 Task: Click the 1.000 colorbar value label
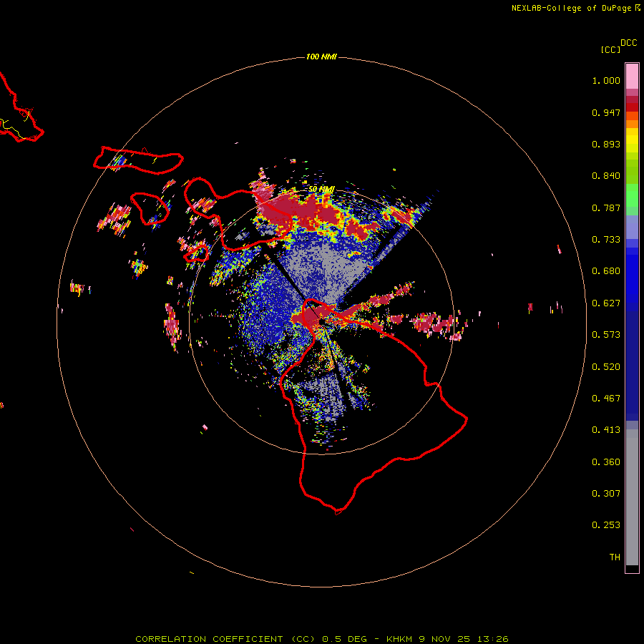(x=606, y=80)
